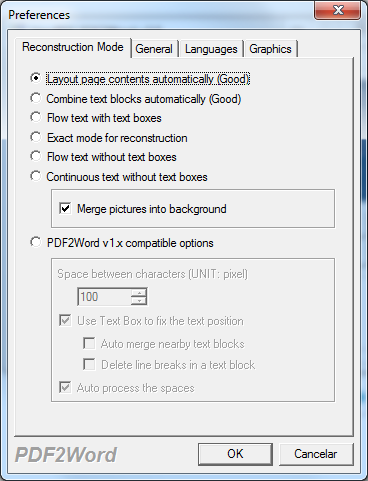Click the space between characters value field
This screenshot has width=368, height=481.
pos(105,296)
